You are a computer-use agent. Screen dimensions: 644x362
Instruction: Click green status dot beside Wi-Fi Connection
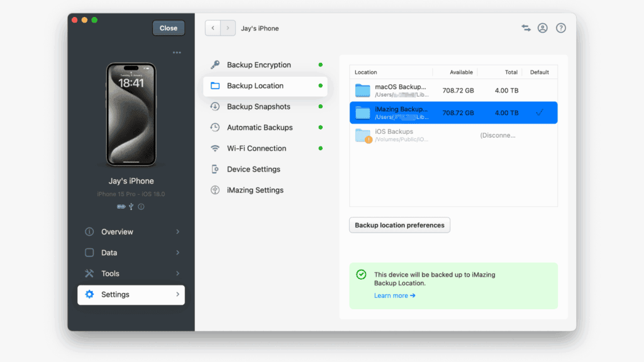321,148
